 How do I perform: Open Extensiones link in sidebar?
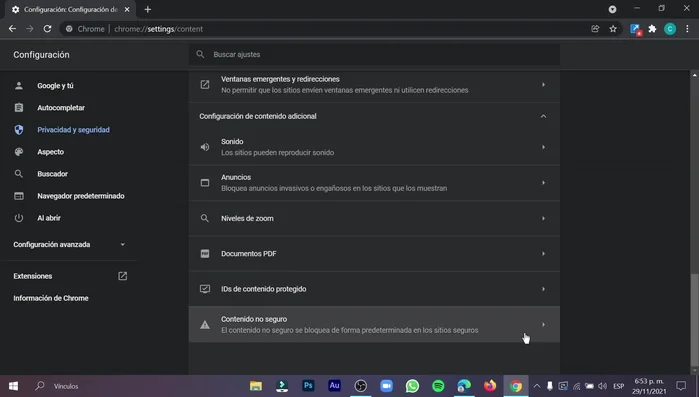click(x=33, y=276)
